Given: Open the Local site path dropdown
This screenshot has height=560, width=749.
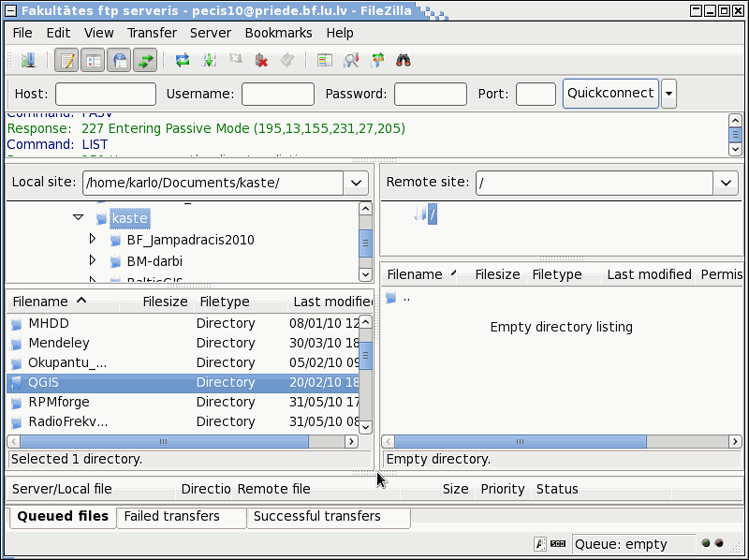Looking at the screenshot, I should [356, 183].
